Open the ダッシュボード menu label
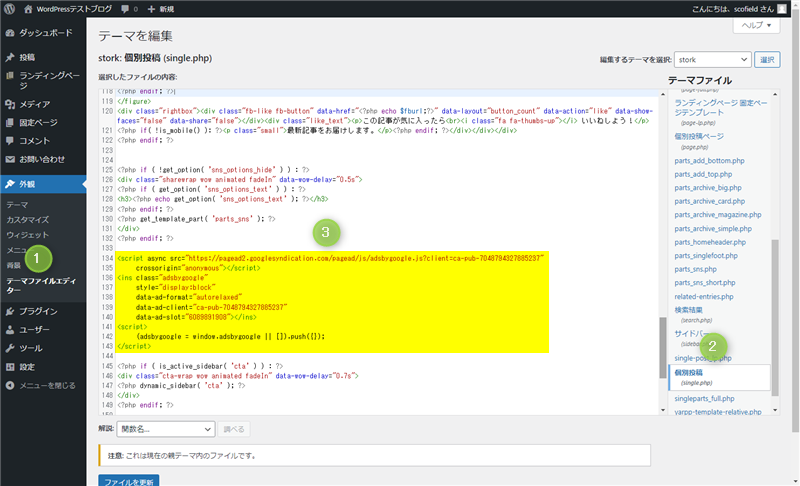This screenshot has width=800, height=486. pyautogui.click(x=46, y=33)
